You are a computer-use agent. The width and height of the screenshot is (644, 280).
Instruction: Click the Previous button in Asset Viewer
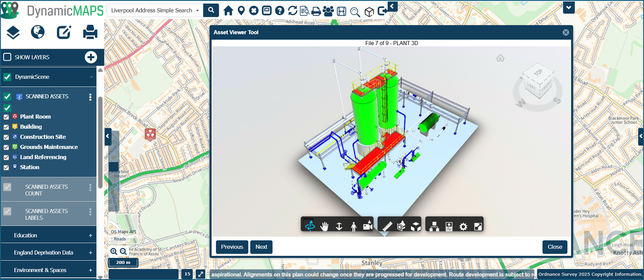(x=232, y=247)
